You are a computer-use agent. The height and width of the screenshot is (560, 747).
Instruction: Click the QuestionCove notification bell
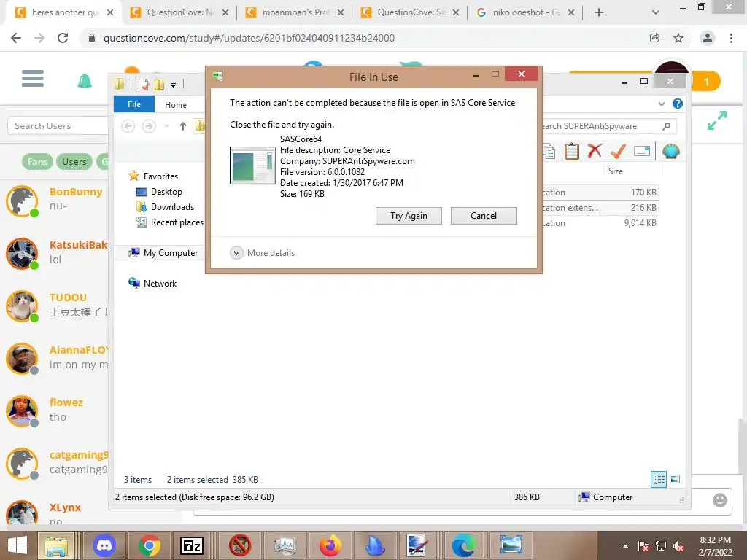[x=85, y=80]
